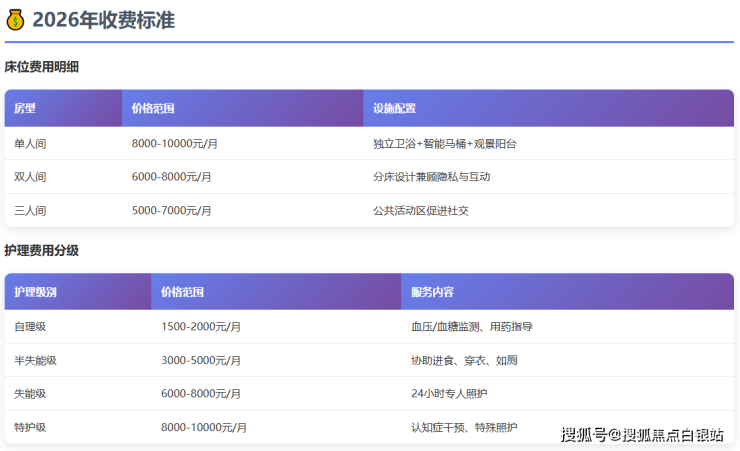The image size is (740, 451).
Task: Select the 自理级 care level row
Action: [x=30, y=327]
